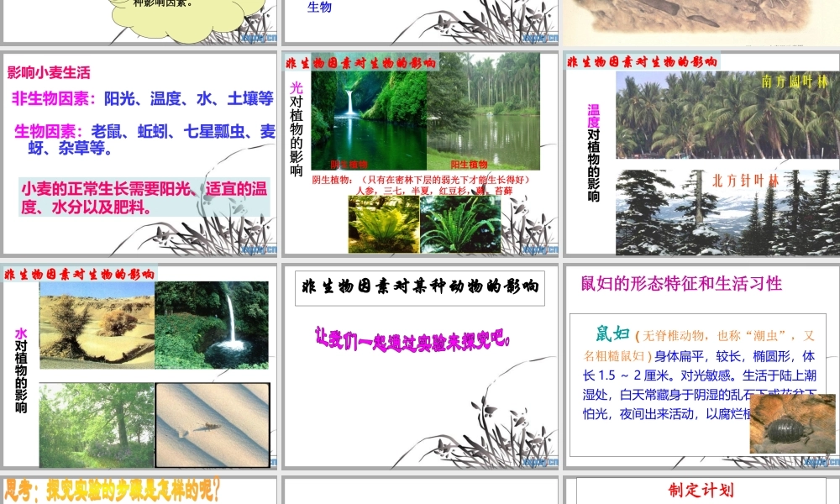Click the banner 非生物因素对生物的影响 on temperature slide
The image size is (840, 504).
642,62
